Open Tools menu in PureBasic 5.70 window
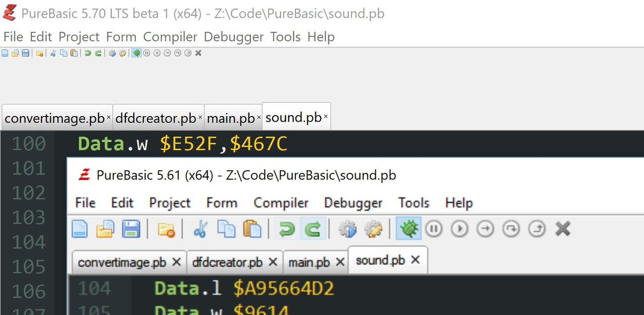The height and width of the screenshot is (315, 644). click(x=285, y=37)
